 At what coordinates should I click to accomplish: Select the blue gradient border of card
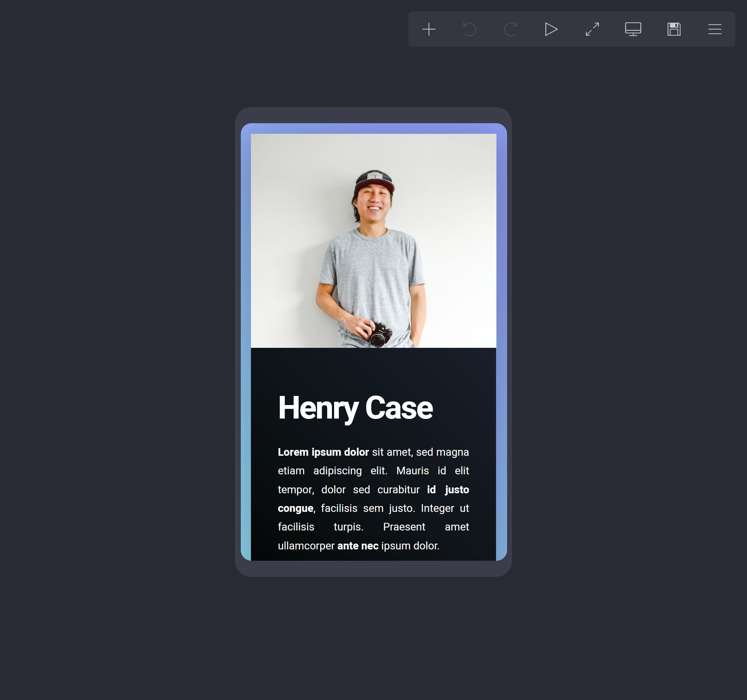pyautogui.click(x=246, y=338)
